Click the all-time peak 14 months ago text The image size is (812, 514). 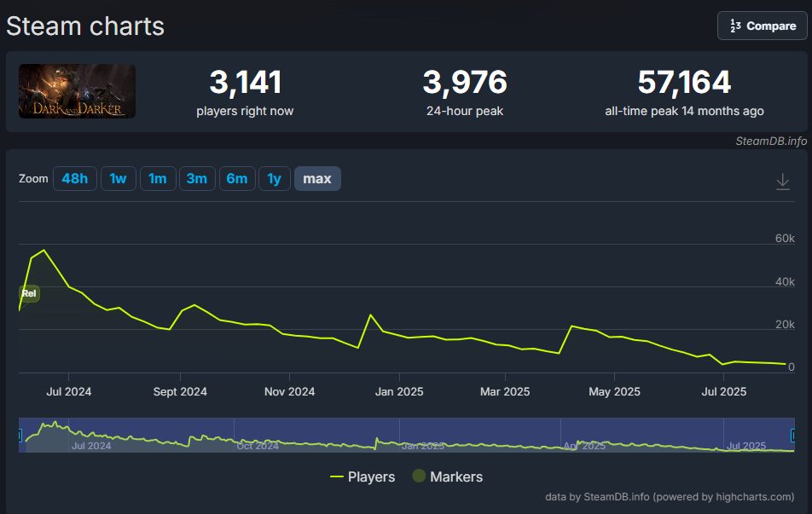[x=684, y=112]
